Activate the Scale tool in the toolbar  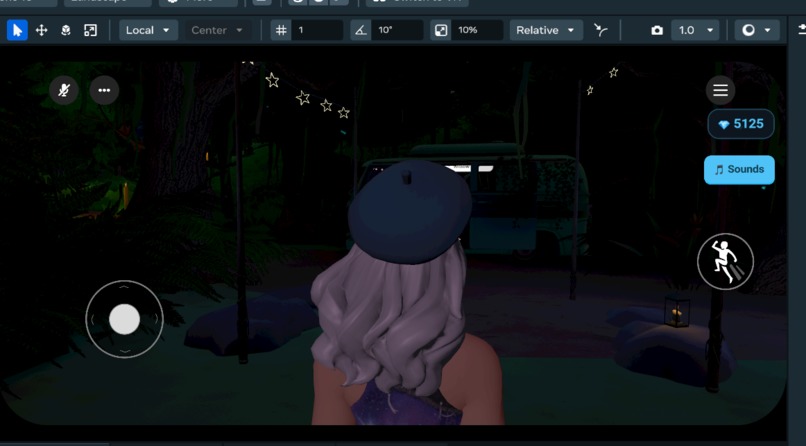(90, 30)
